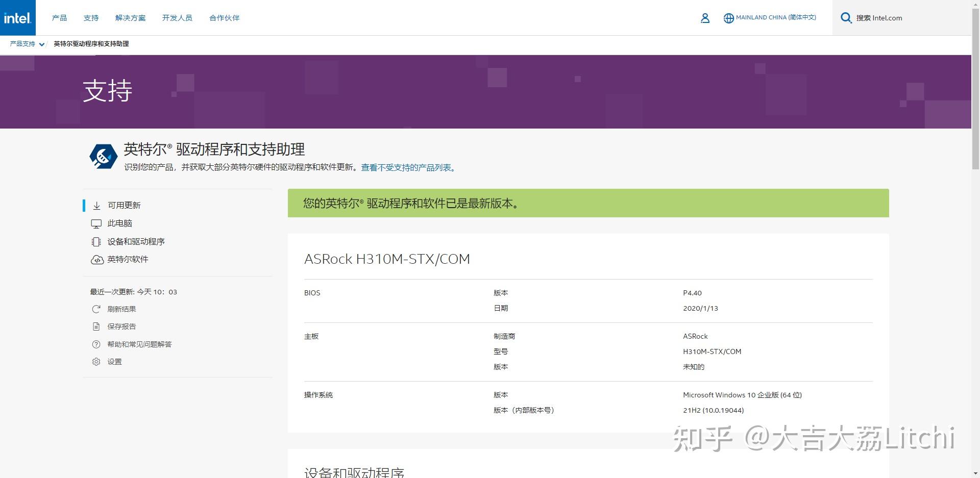Click the search magnifier icon
980x478 pixels.
pos(846,18)
